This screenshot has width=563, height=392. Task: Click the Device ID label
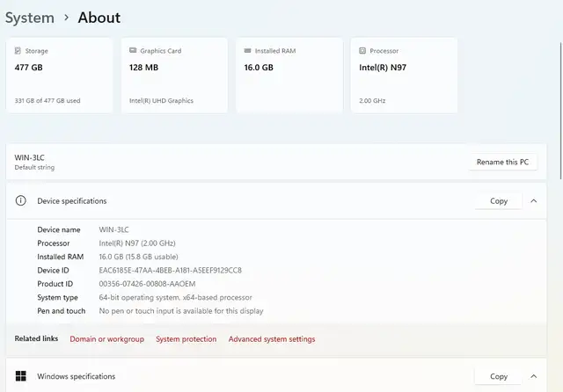point(53,270)
